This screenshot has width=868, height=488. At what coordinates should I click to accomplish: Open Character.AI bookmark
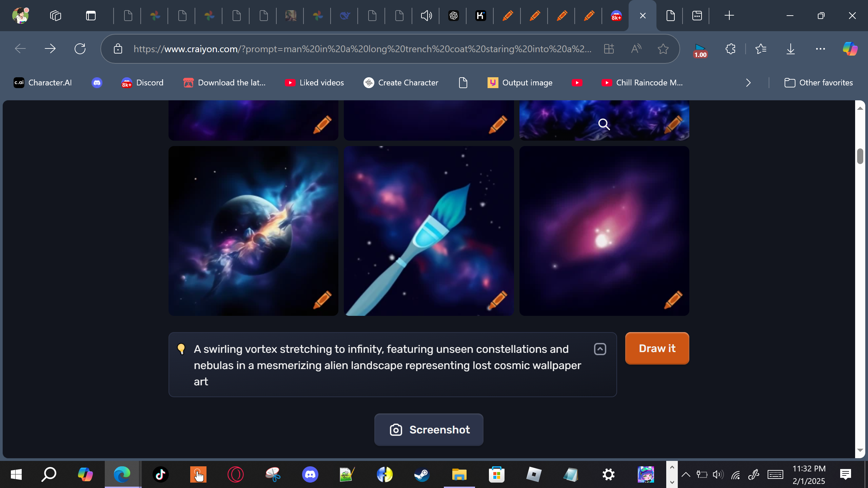(43, 83)
